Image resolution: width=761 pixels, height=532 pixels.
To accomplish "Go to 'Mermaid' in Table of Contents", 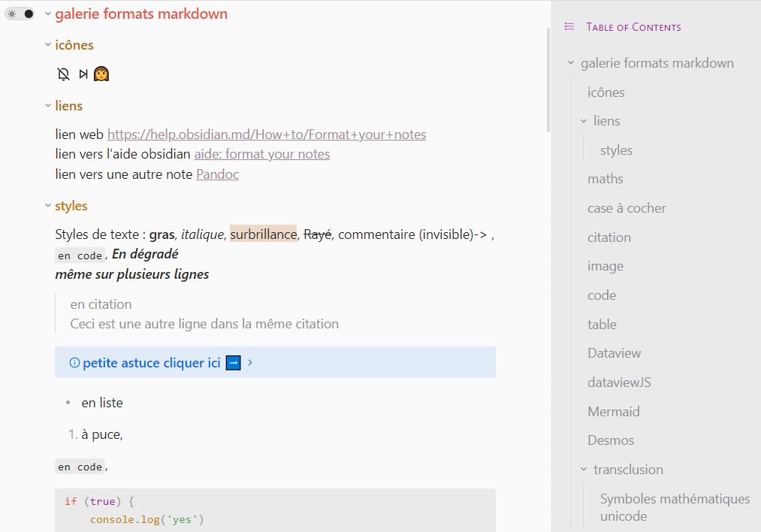I will (x=614, y=412).
